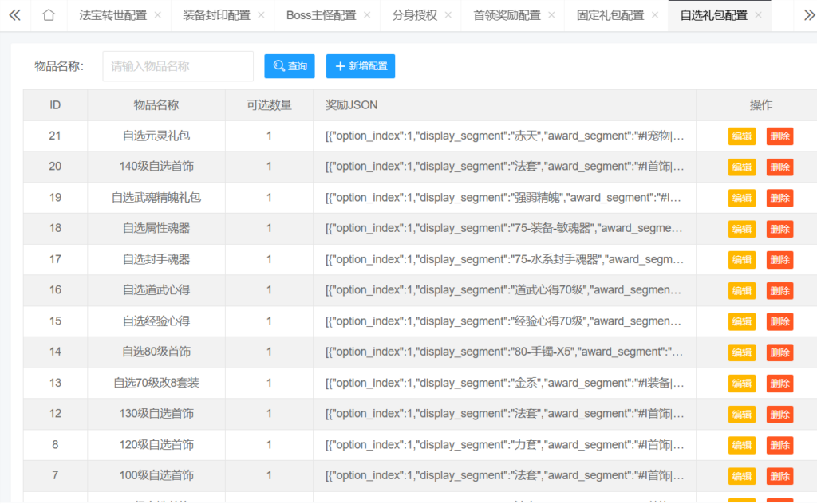Image resolution: width=817 pixels, height=504 pixels.
Task: Open the 分身授权 tab
Action: click(x=415, y=15)
